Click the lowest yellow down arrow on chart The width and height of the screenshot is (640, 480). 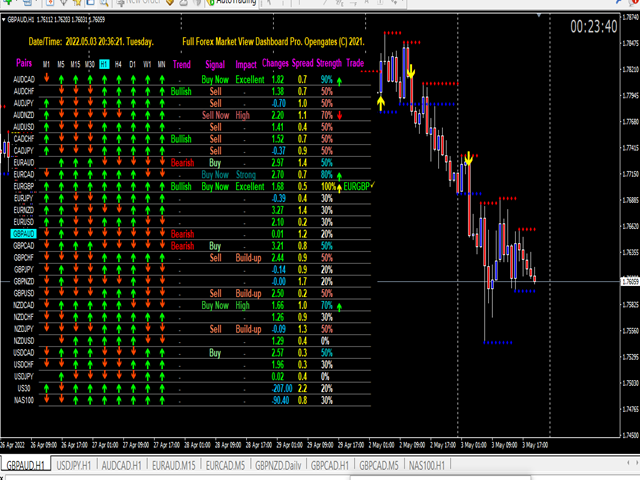[x=469, y=158]
